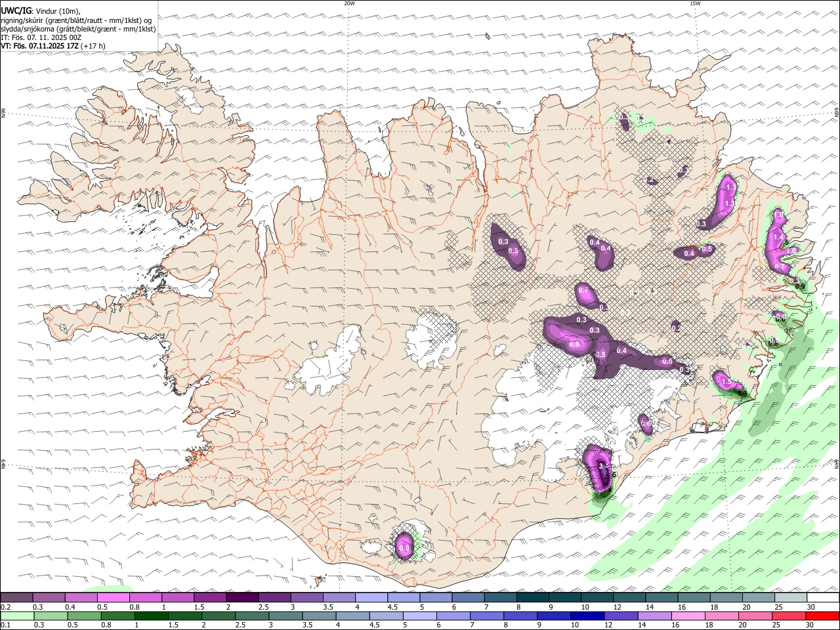Click the '15W' longitude label
Image resolution: width=840 pixels, height=630 pixels.
[x=695, y=3]
